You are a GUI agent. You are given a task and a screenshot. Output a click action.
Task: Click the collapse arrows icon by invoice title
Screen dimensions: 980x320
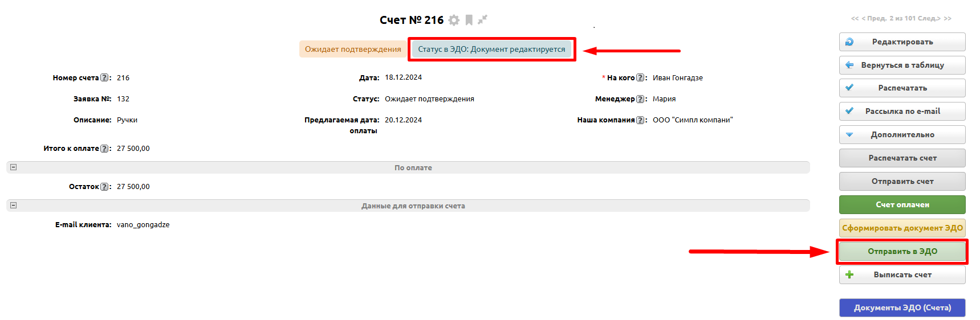click(x=482, y=20)
